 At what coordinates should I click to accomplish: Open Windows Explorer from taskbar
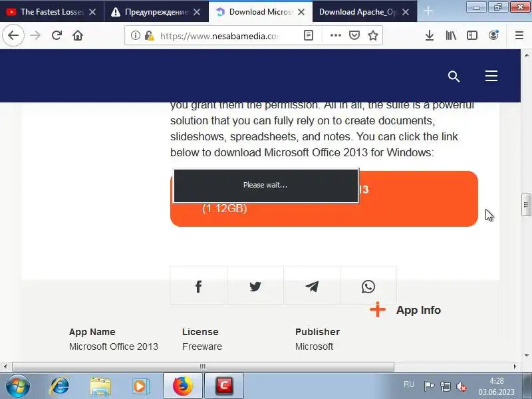[100, 386]
